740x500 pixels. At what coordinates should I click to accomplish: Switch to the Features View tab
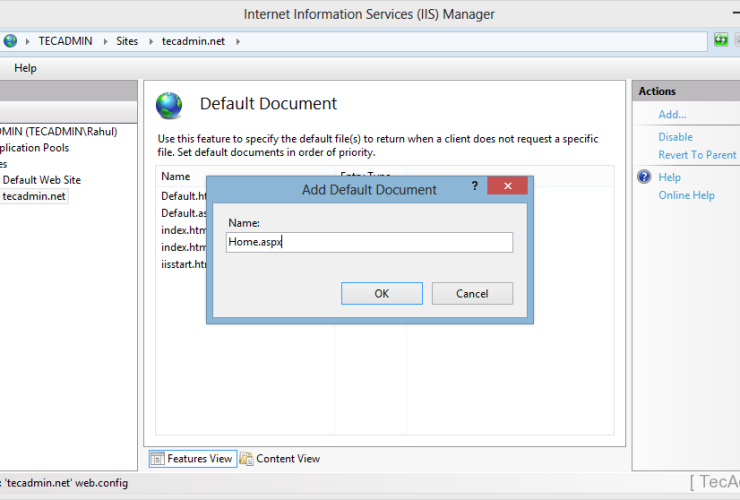click(192, 459)
